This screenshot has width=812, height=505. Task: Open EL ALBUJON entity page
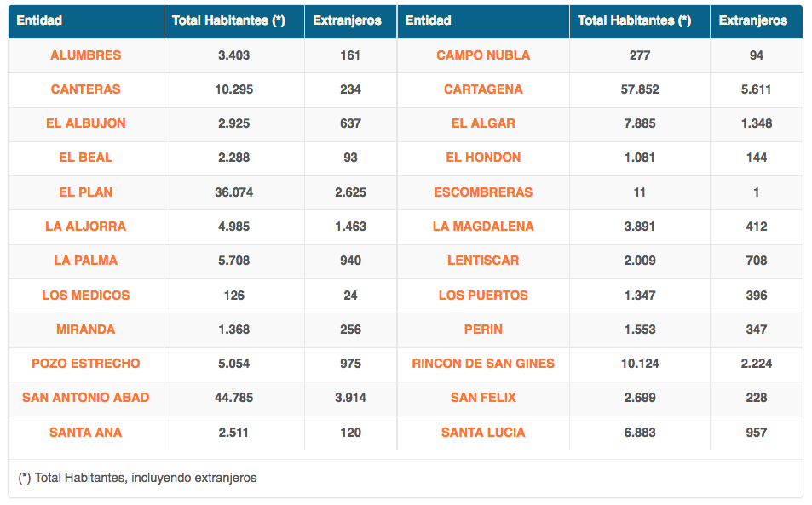[x=85, y=123]
